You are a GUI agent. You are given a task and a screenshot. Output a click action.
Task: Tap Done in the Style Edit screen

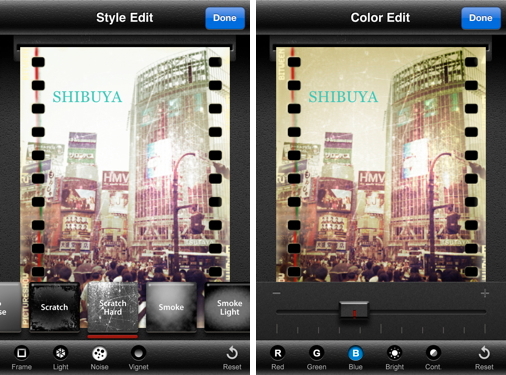click(x=225, y=18)
